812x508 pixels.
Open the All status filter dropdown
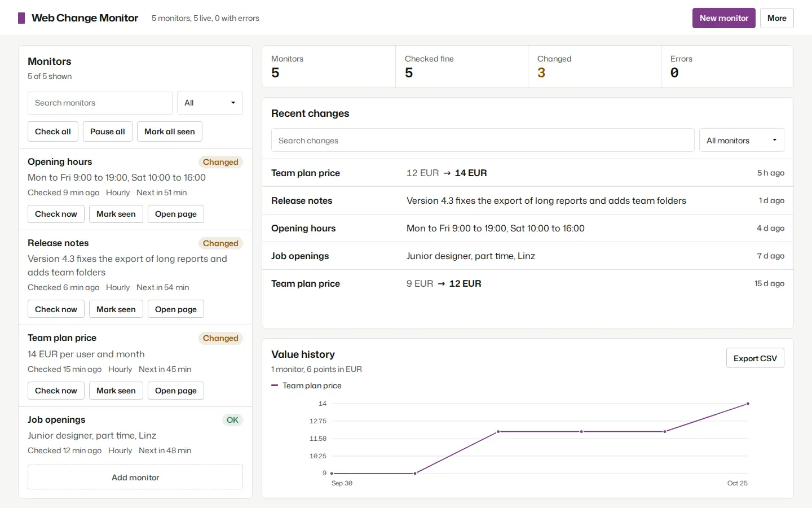pyautogui.click(x=210, y=103)
